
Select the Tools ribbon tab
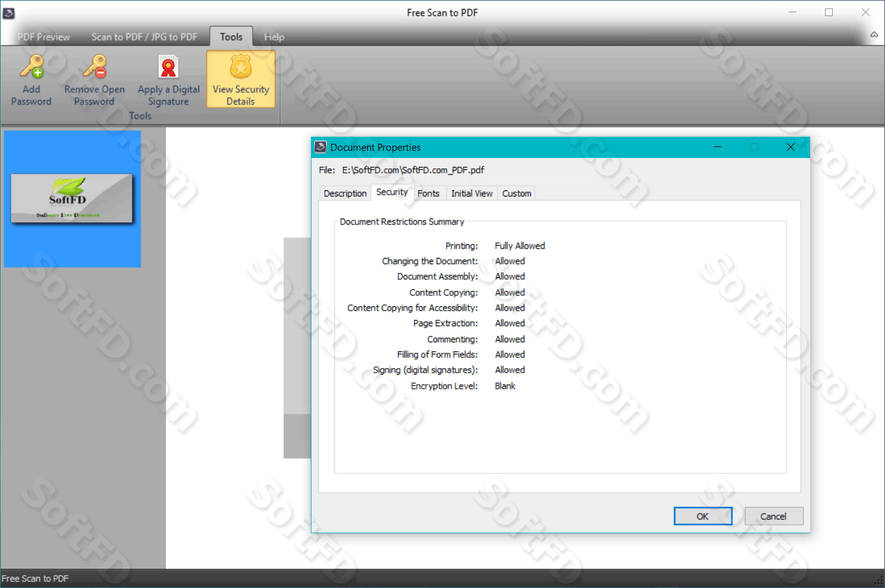231,37
